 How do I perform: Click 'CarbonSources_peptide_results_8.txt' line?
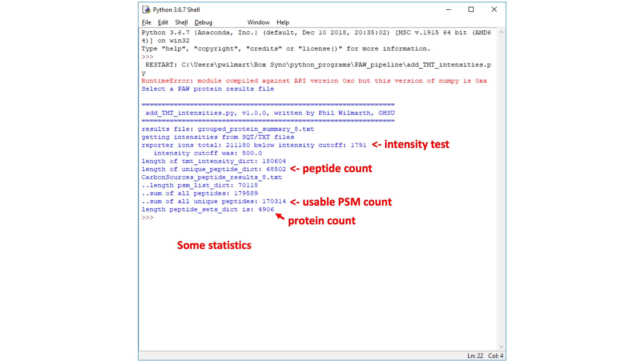click(212, 177)
